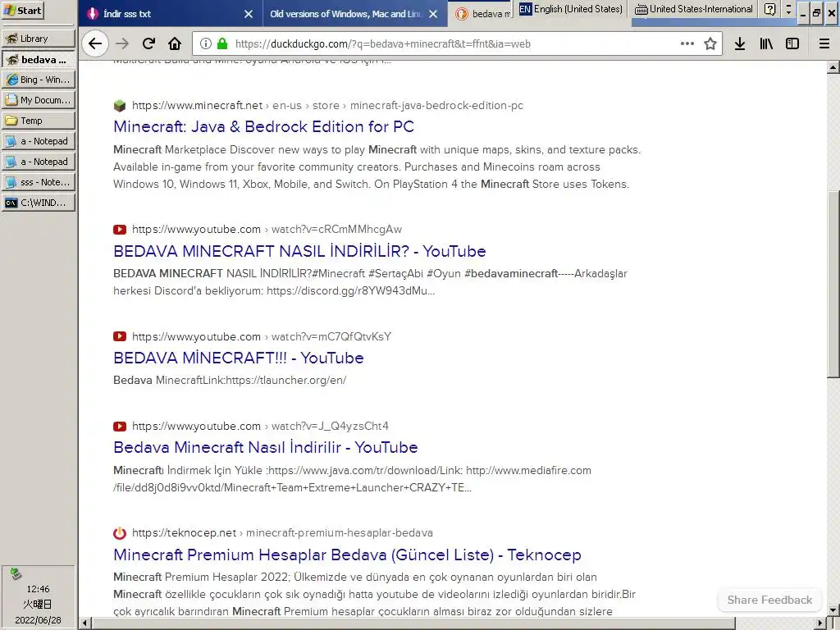Image resolution: width=840 pixels, height=630 pixels.
Task: Switch to 'Old versions of Windows, Mac' tab
Action: (354, 14)
